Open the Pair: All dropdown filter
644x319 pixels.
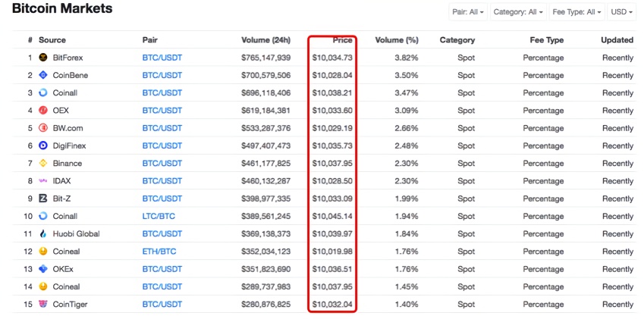(467, 12)
